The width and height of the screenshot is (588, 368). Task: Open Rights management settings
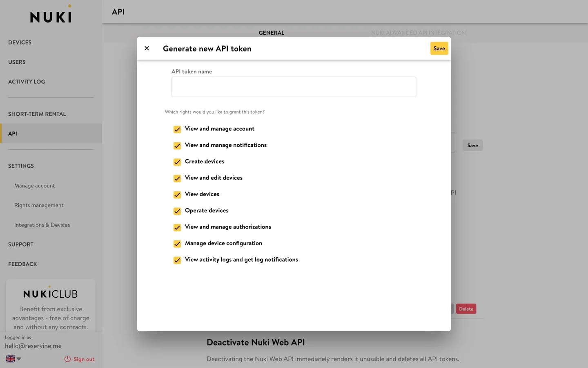pyautogui.click(x=39, y=205)
